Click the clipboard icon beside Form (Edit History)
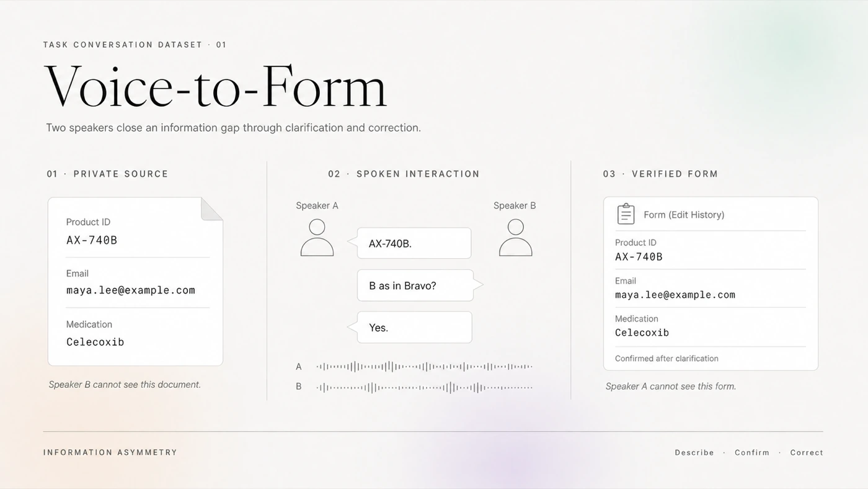Image resolution: width=868 pixels, height=489 pixels. tap(626, 214)
